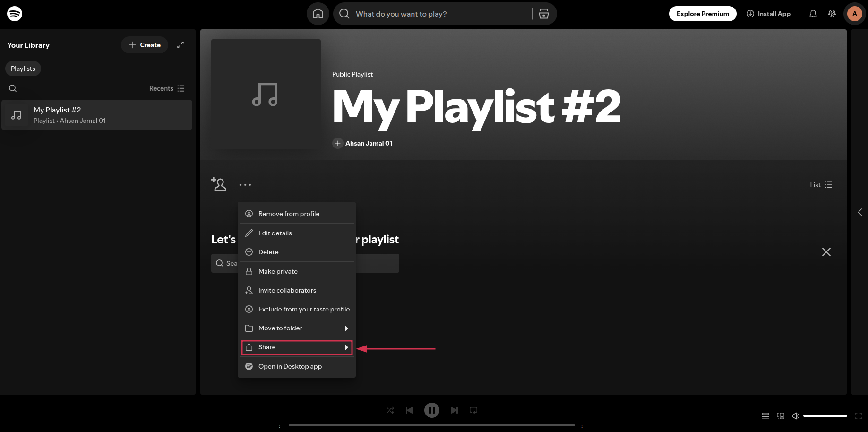The width and height of the screenshot is (868, 432).
Task: Click Install App button
Action: [x=768, y=14]
